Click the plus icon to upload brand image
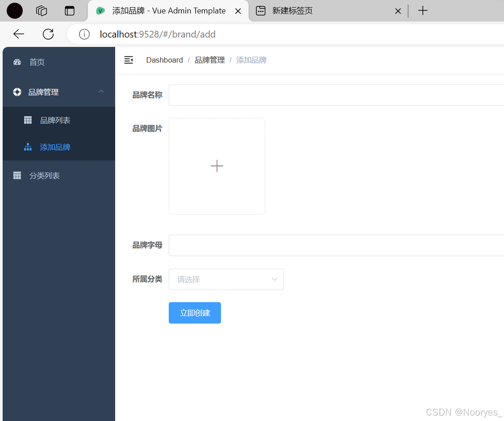Viewport: 504px width, 421px height. (217, 166)
